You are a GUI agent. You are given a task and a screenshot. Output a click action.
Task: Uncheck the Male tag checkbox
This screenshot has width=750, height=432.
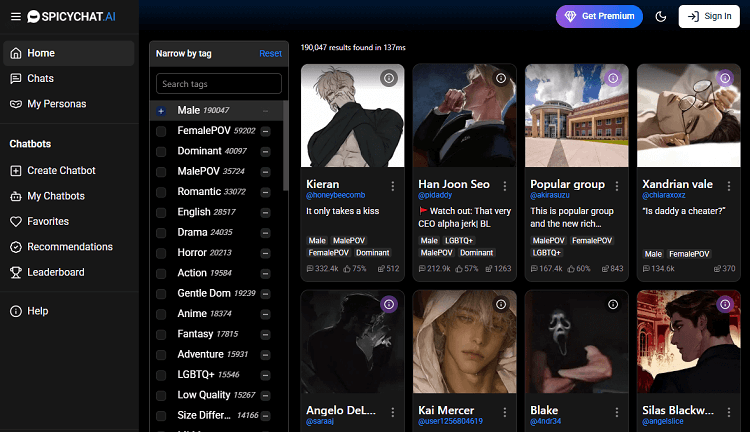click(x=161, y=111)
